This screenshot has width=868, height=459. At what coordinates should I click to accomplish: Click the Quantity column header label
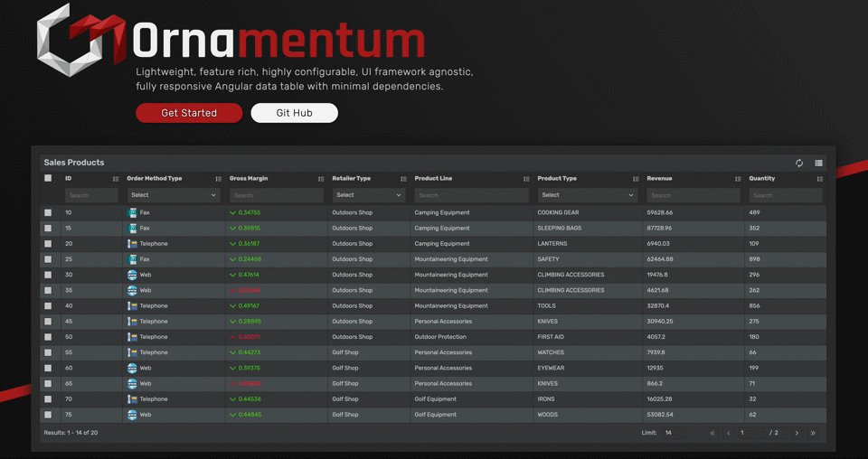[761, 179]
